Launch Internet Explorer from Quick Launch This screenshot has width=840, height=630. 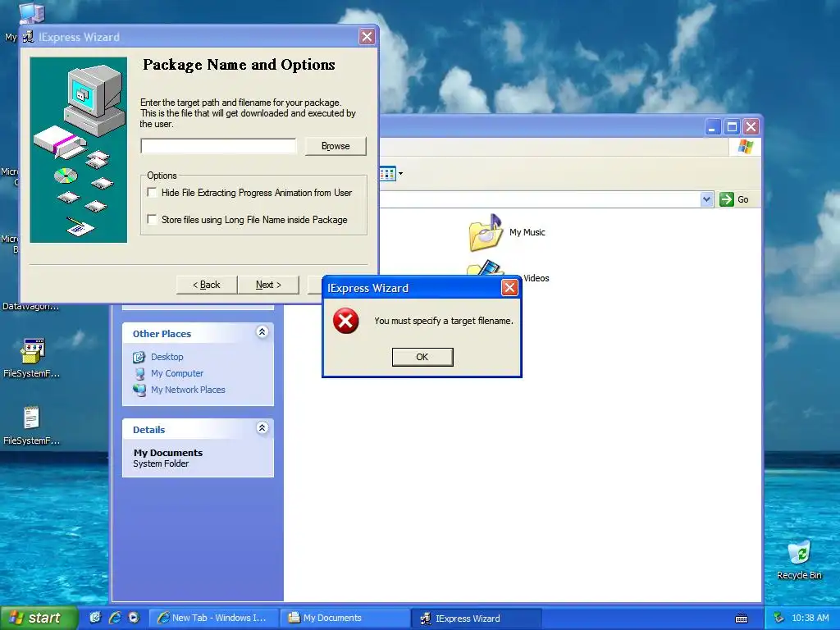115,618
